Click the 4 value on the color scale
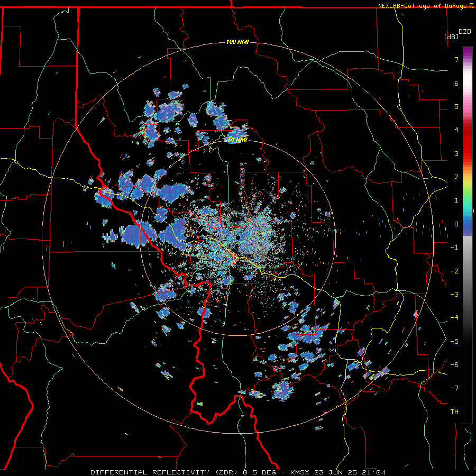The height and width of the screenshot is (476, 476). (x=456, y=130)
